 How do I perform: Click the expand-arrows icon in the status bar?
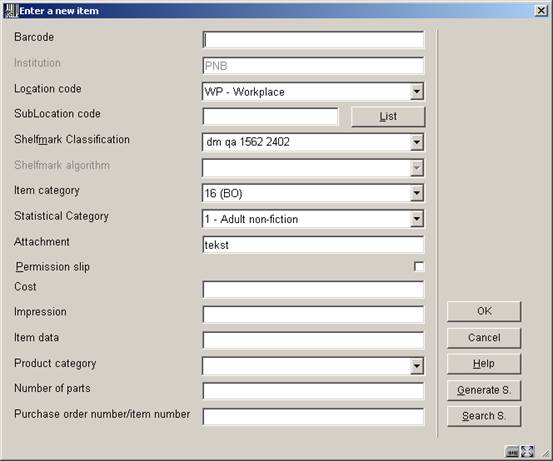(528, 451)
